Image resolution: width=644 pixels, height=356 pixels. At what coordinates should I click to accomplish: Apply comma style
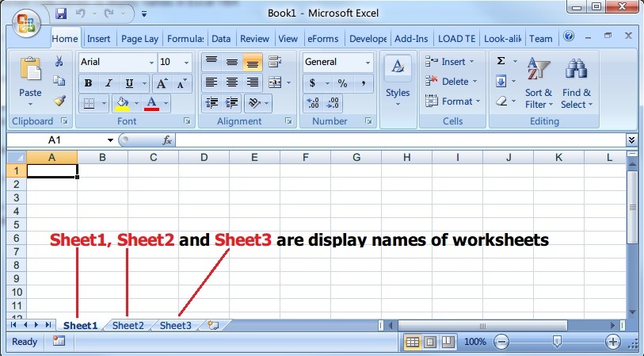[x=363, y=83]
